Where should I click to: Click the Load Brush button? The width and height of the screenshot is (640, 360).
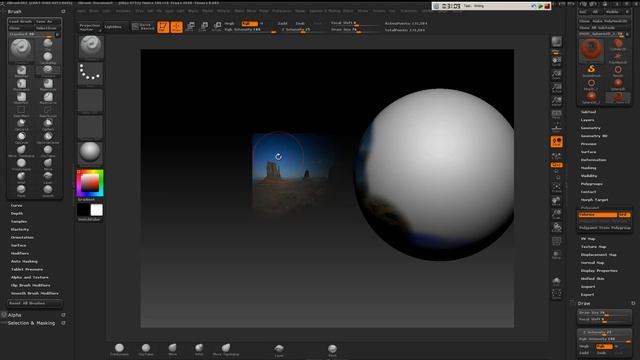coord(20,21)
